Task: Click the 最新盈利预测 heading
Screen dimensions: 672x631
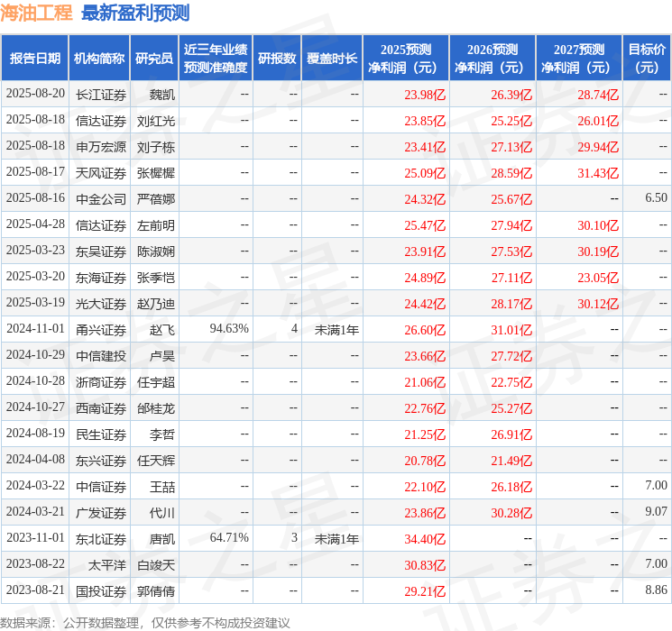Action: click(135, 13)
